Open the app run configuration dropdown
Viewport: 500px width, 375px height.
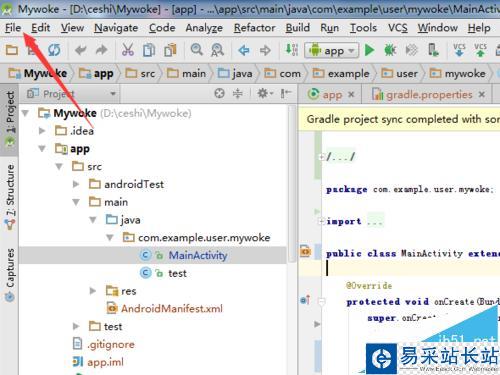[x=332, y=51]
